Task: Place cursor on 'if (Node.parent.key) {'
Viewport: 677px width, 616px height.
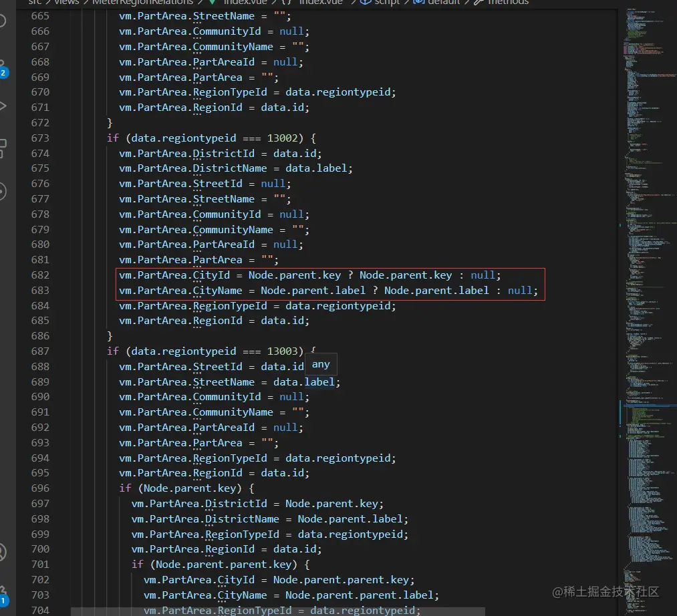Action: click(x=186, y=488)
